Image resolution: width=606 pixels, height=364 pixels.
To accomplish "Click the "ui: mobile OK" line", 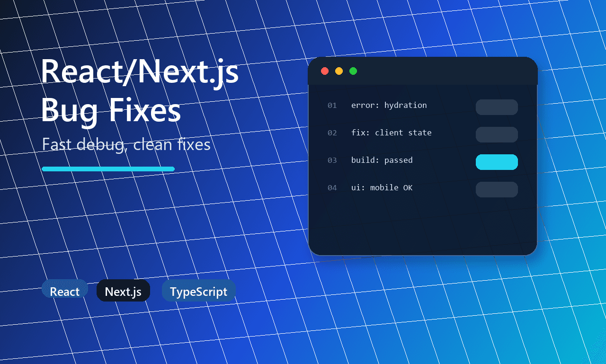I will (x=382, y=188).
